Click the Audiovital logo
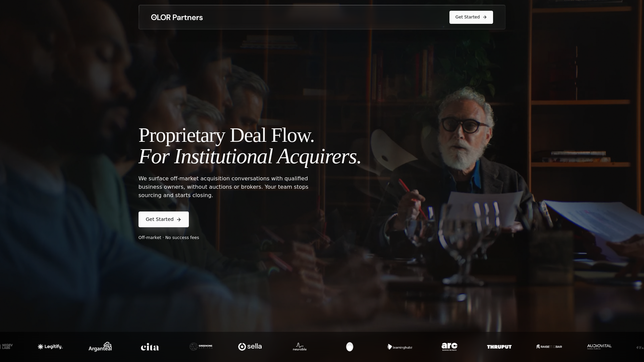This screenshot has width=644, height=362. [x=599, y=347]
